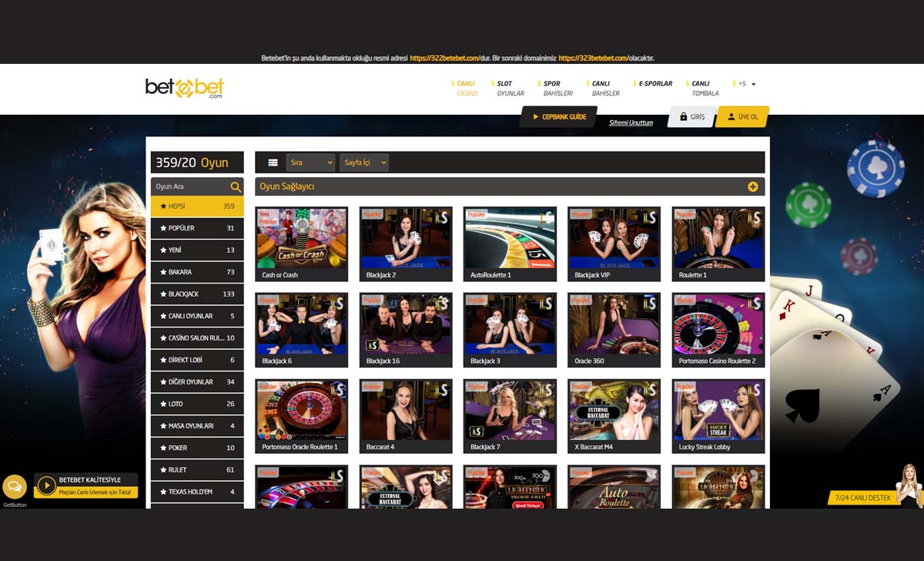The width and height of the screenshot is (924, 561).
Task: Select the Hepsi category
Action: tap(197, 207)
